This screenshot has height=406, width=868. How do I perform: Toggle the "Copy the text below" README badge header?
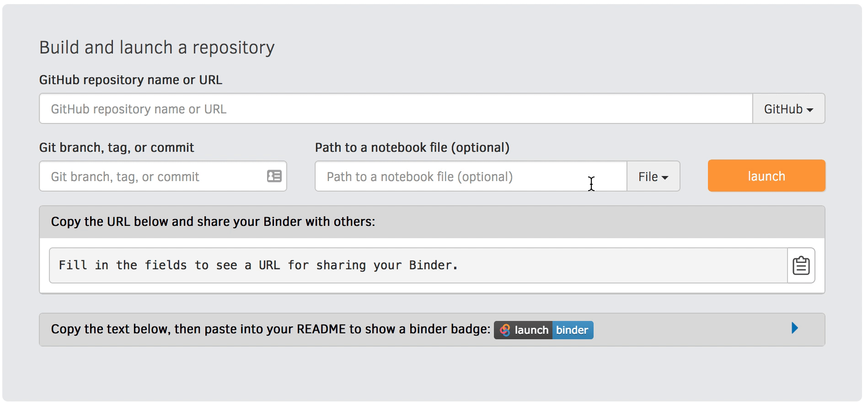270,329
